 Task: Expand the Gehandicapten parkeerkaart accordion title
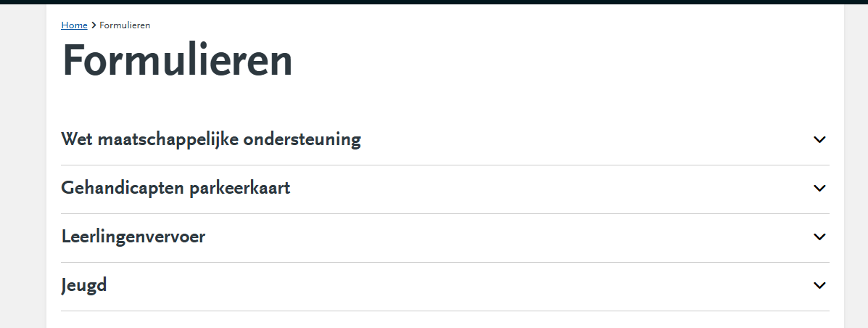(x=175, y=188)
